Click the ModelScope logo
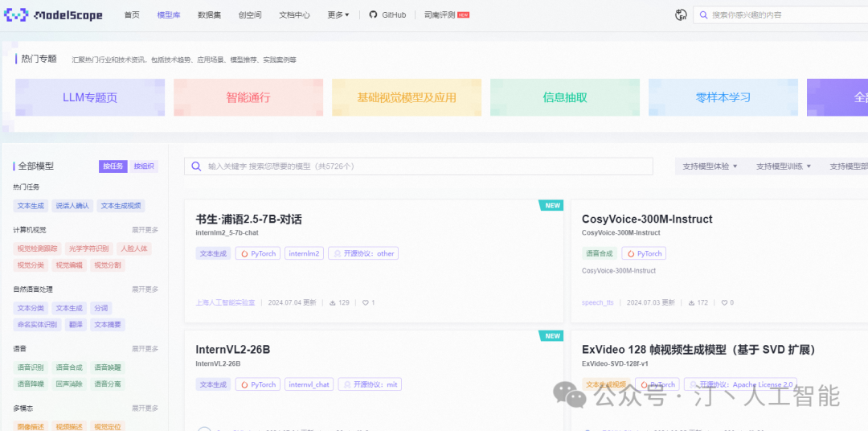The image size is (868, 431). point(53,15)
